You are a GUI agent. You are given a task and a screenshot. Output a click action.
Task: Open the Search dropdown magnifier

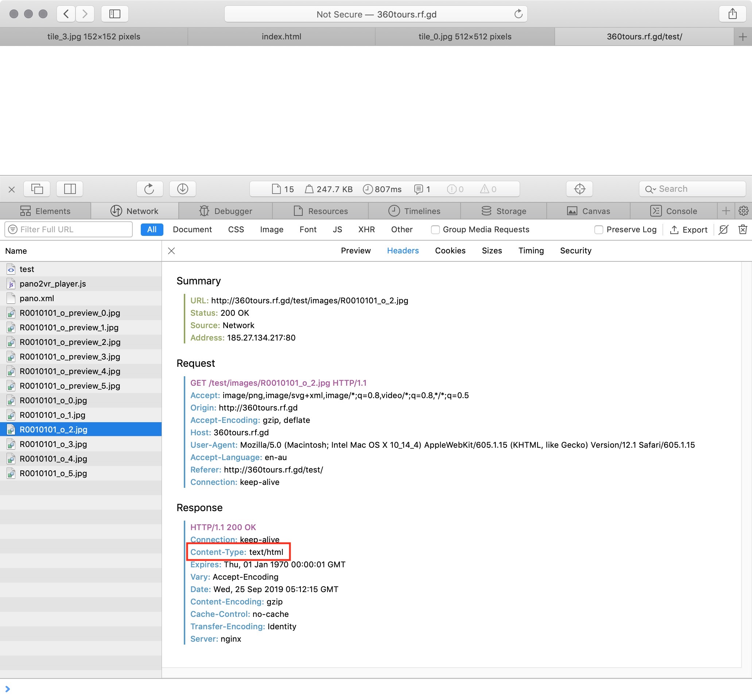[650, 189]
